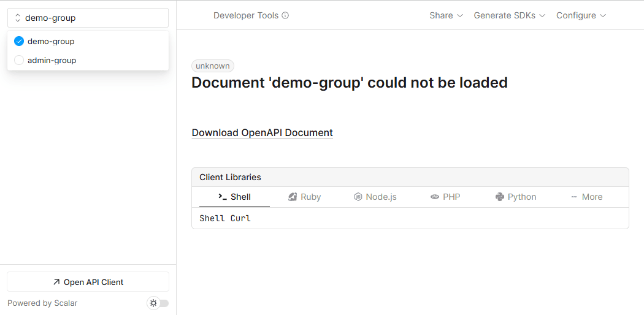644x315 pixels.
Task: Follow the Powered by Scalar link
Action: pyautogui.click(x=42, y=303)
